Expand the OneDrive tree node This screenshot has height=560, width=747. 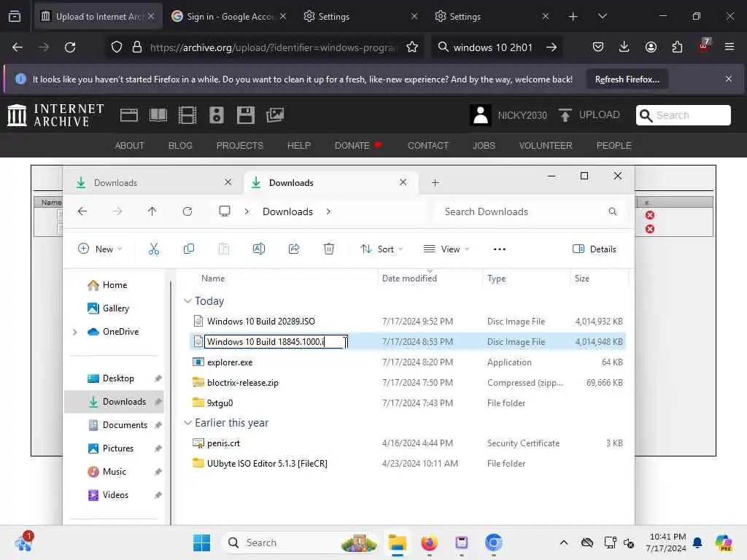click(75, 332)
